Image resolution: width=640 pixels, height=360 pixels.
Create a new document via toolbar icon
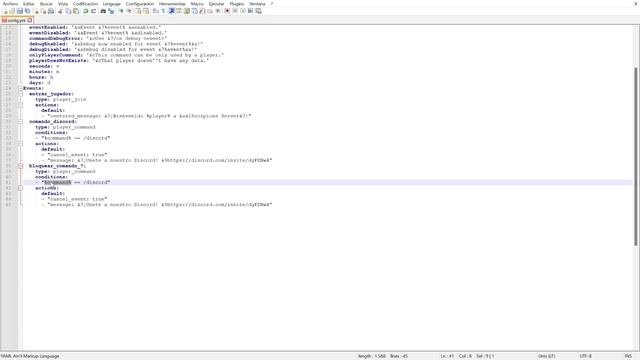[x=5, y=11]
